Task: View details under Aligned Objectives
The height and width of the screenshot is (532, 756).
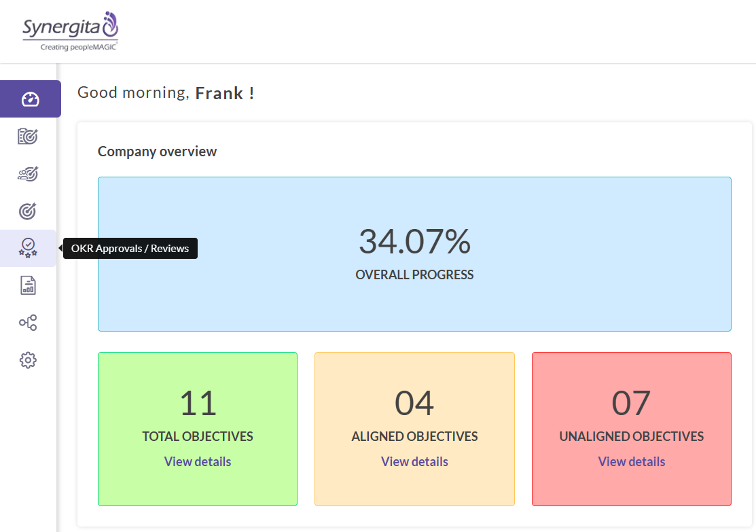Action: 414,461
